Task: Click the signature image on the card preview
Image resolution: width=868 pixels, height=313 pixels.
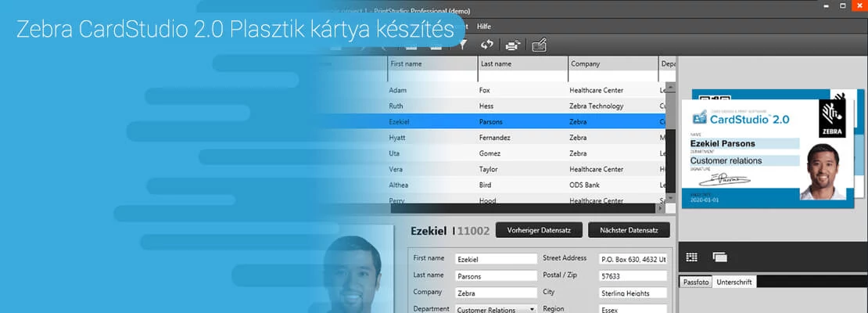Action: pos(724,179)
